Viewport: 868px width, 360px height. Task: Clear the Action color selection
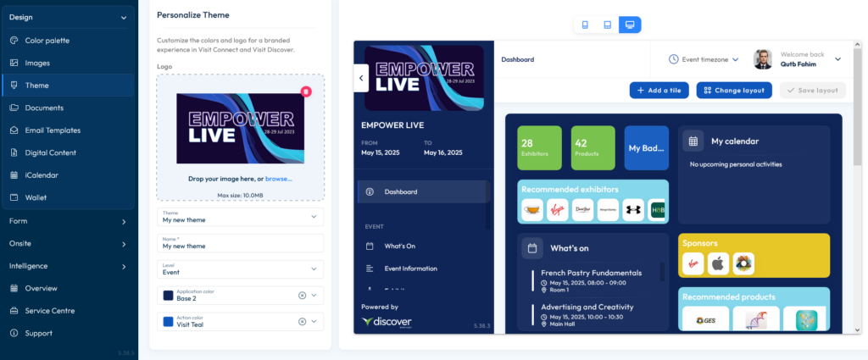(x=303, y=321)
